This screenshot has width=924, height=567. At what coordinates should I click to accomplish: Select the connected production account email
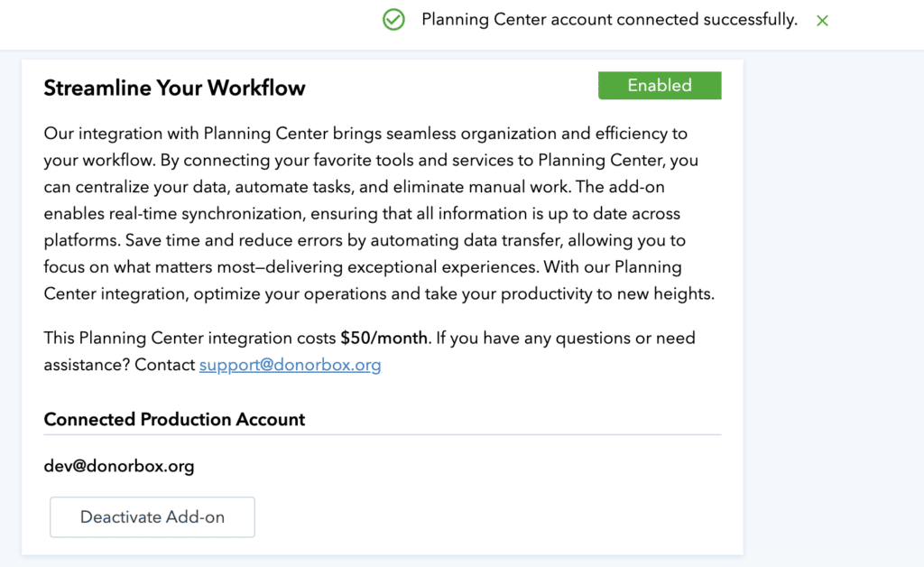pos(118,466)
